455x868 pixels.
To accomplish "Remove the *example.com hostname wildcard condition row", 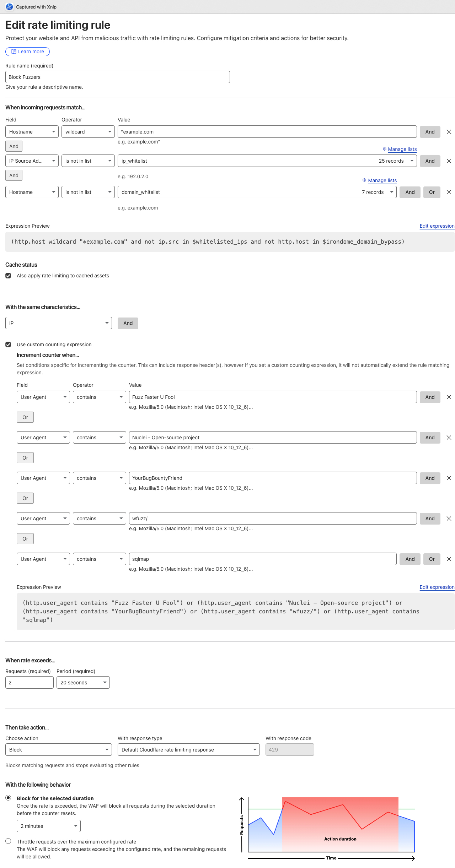I will (449, 132).
